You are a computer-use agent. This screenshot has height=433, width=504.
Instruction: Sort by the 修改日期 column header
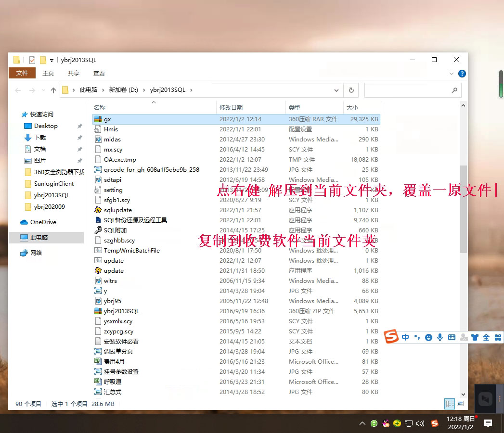(x=231, y=107)
